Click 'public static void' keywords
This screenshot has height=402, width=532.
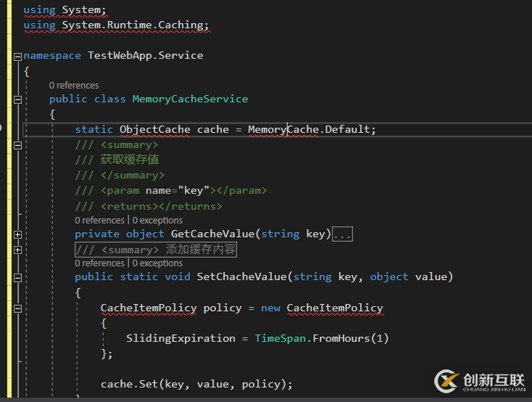click(x=133, y=276)
